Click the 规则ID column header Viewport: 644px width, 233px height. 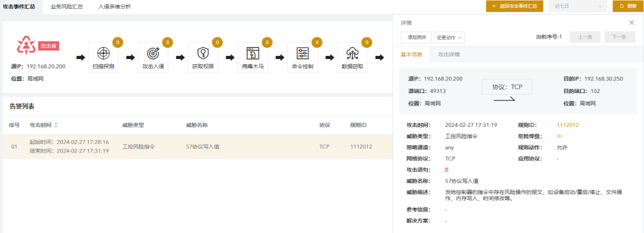[358, 125]
